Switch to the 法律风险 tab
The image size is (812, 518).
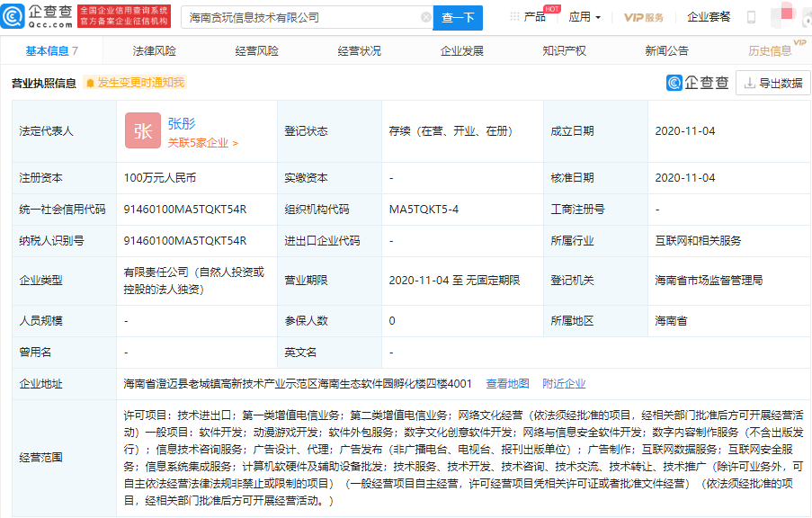155,51
